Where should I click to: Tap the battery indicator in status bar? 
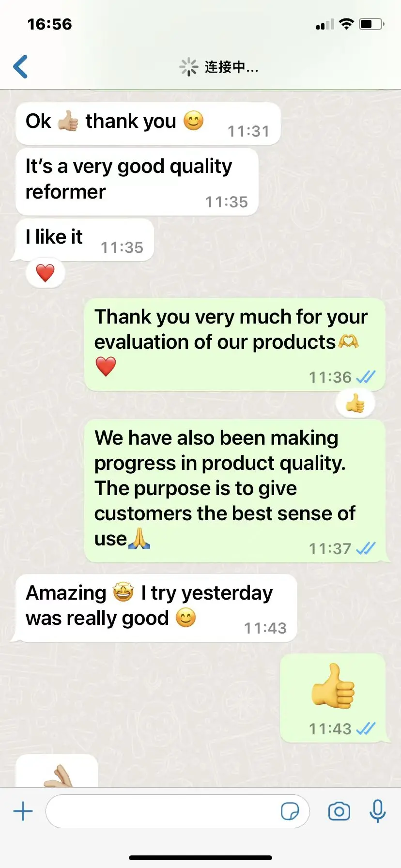pos(371,24)
